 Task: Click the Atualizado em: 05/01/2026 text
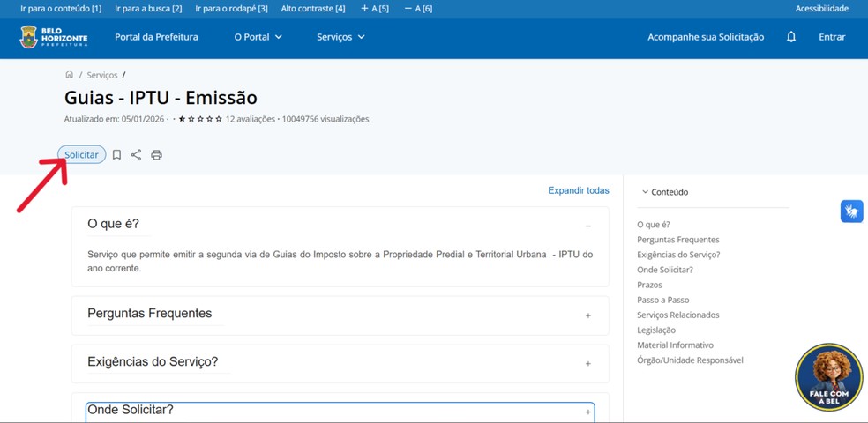click(114, 119)
